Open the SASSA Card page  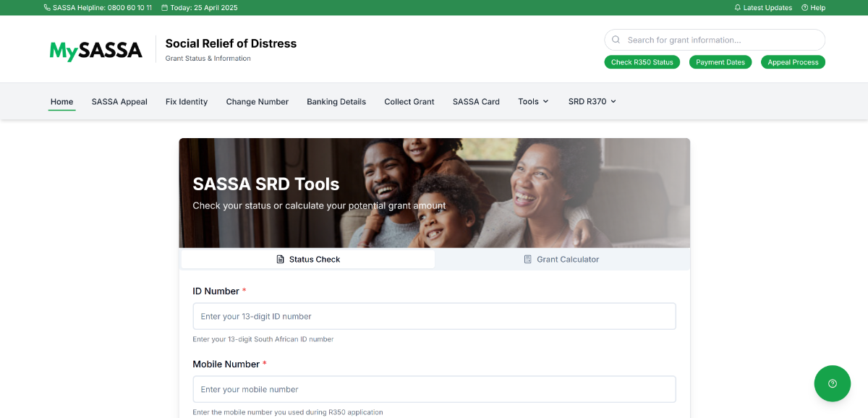476,101
